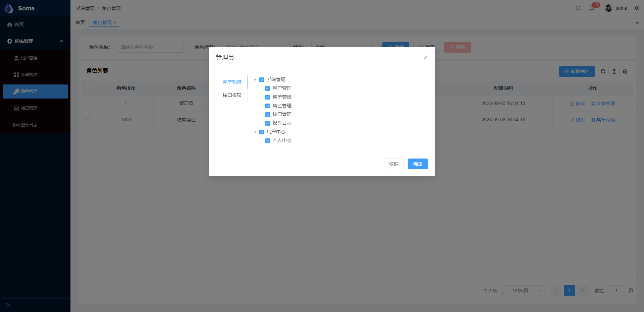This screenshot has width=644, height=312.
Task: Collapse the 用户中心 tree node arrow
Action: click(255, 132)
